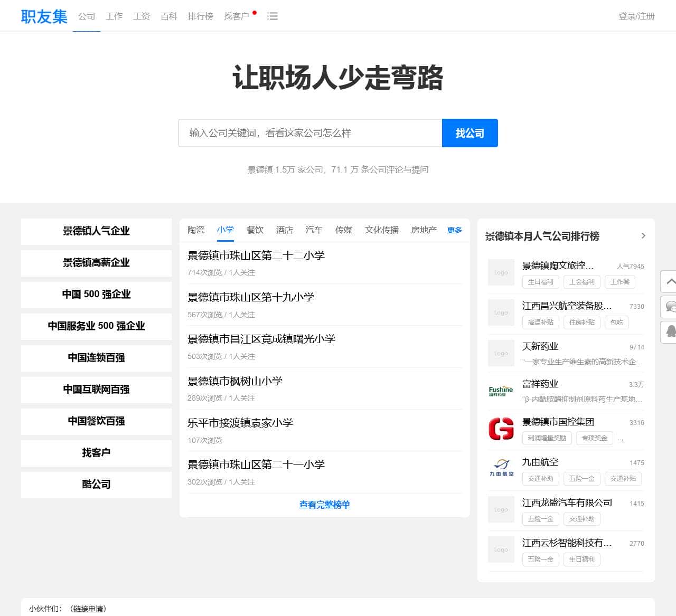This screenshot has width=676, height=616.
Task: Open the 百科 menu item
Action: 168,16
